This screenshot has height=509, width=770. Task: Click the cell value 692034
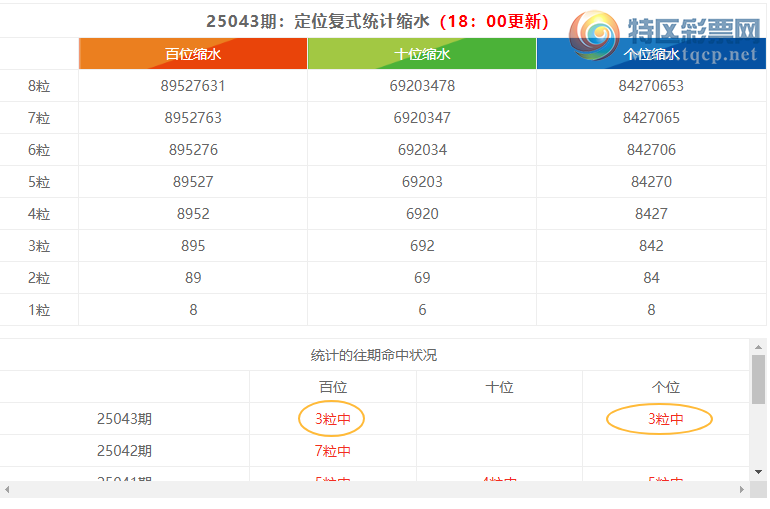[x=422, y=150]
